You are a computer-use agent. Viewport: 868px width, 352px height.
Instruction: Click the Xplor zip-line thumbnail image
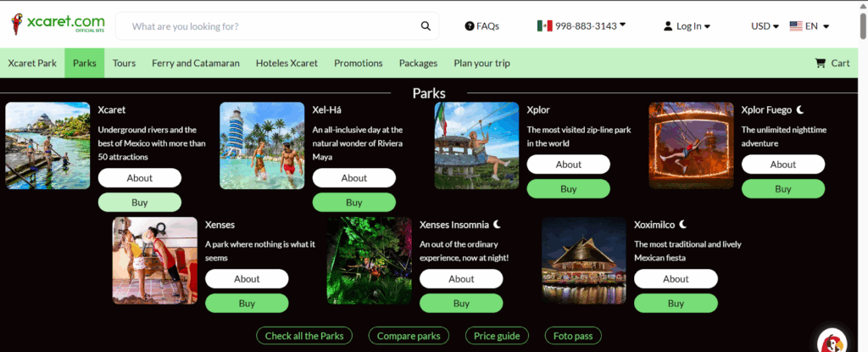[476, 145]
